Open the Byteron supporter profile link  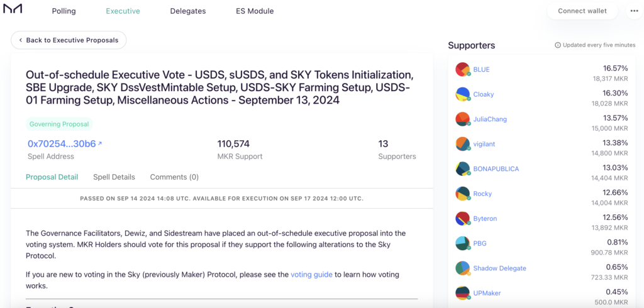click(x=485, y=219)
